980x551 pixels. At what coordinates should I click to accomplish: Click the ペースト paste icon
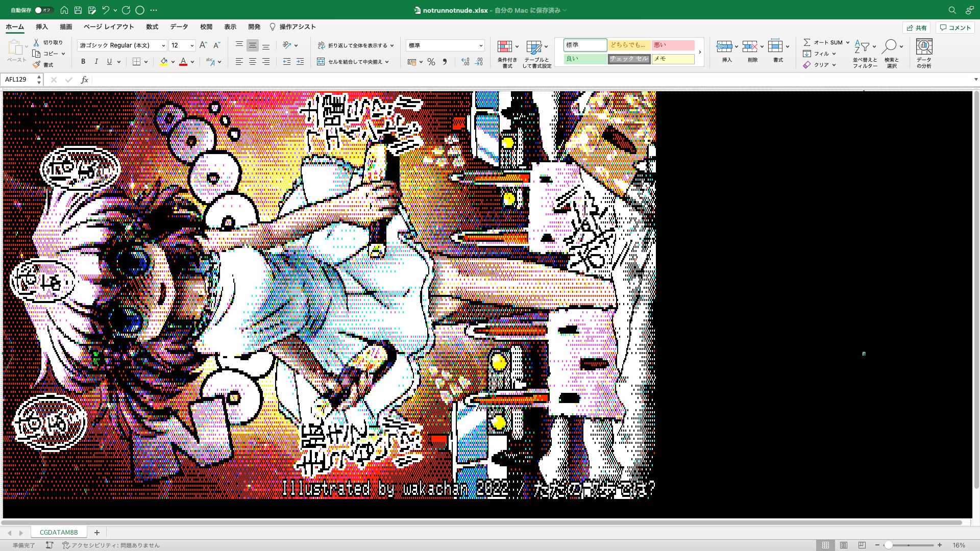pos(15,48)
